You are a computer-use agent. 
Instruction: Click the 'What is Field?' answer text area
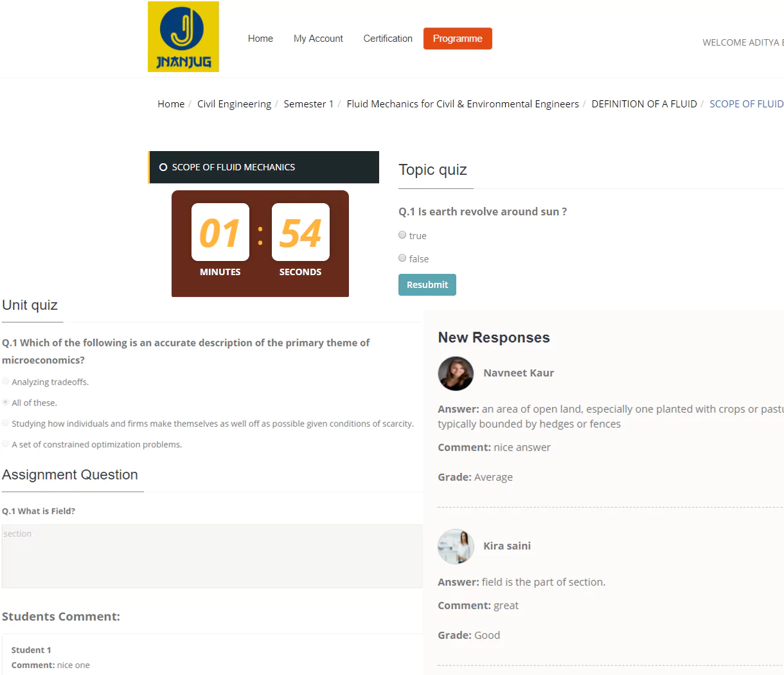click(x=212, y=556)
